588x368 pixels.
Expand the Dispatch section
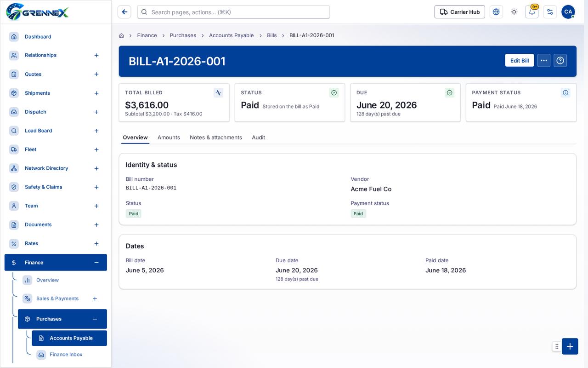point(96,112)
